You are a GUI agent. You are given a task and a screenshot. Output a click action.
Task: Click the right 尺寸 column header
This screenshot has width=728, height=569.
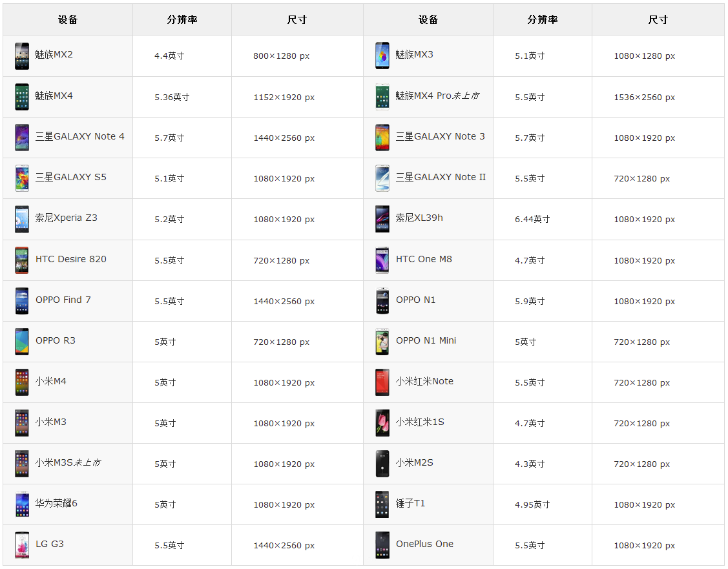pos(658,19)
